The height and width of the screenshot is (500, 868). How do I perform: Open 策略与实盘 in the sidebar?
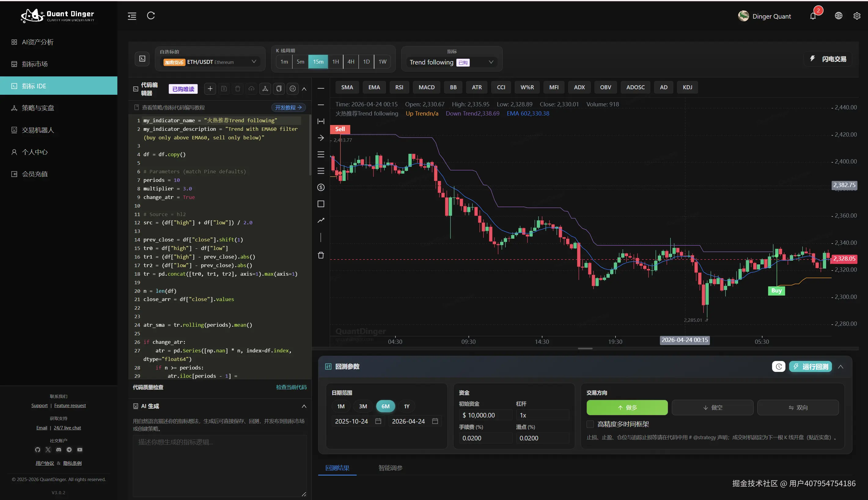[38, 108]
